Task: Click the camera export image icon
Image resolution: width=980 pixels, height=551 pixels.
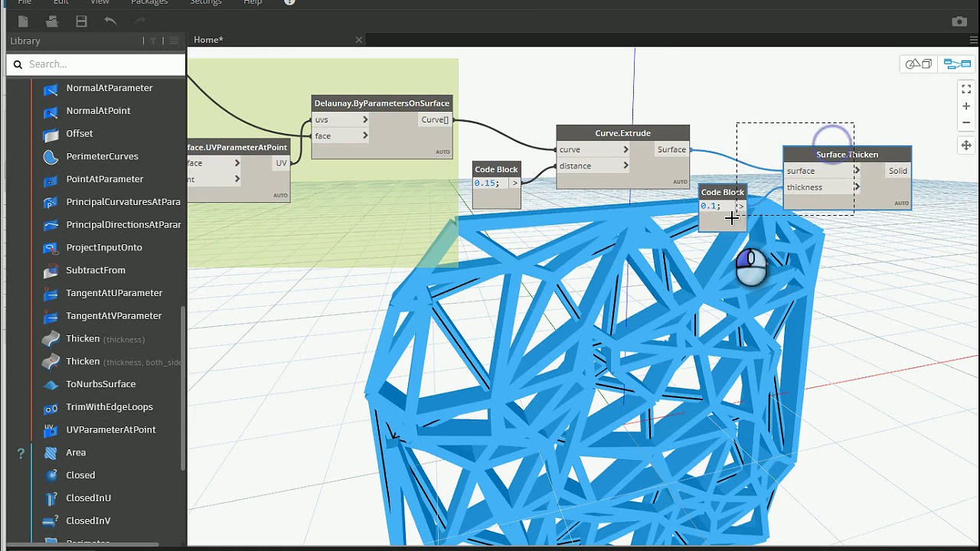Action: coord(959,21)
